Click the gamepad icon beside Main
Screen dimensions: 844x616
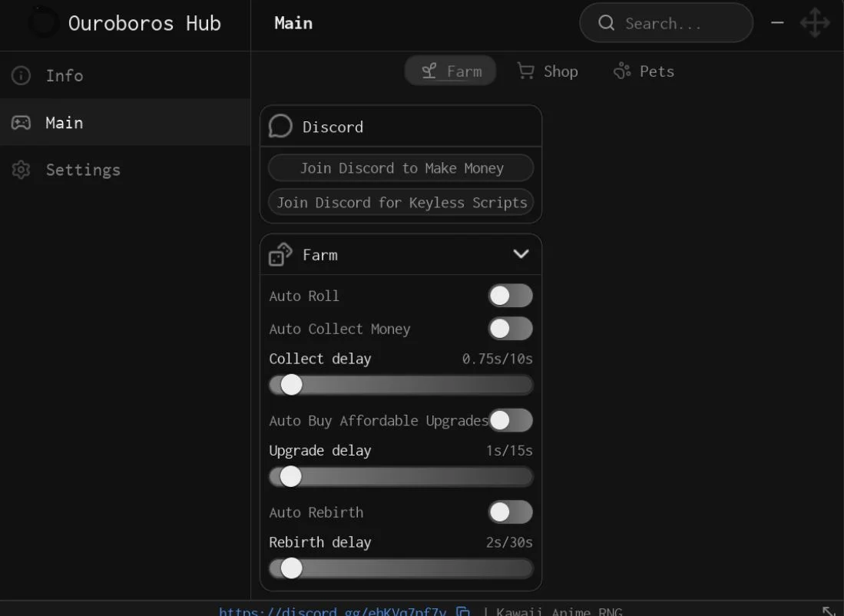point(21,123)
